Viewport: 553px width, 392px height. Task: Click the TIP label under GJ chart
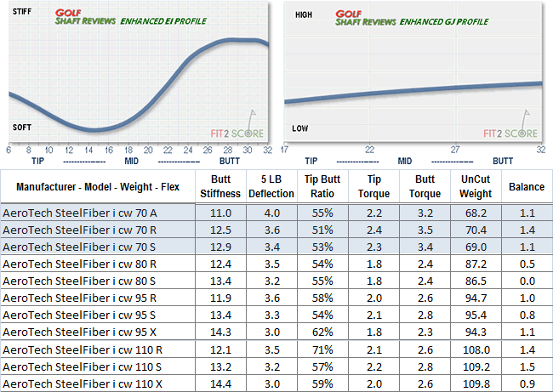(x=311, y=161)
